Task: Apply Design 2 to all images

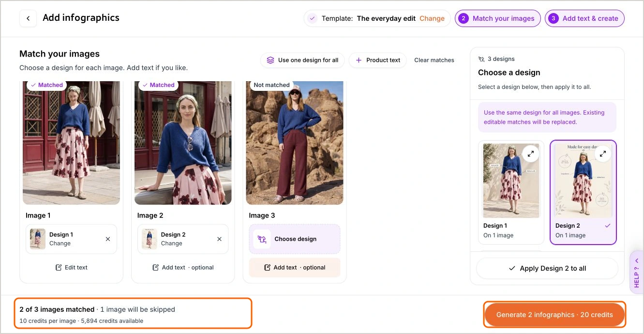Action: pyautogui.click(x=547, y=268)
